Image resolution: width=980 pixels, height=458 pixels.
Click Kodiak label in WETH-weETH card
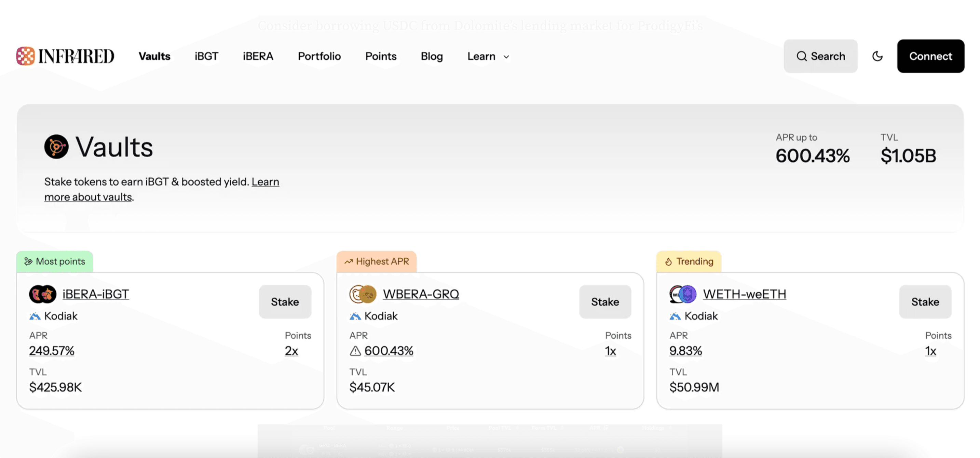click(x=701, y=316)
